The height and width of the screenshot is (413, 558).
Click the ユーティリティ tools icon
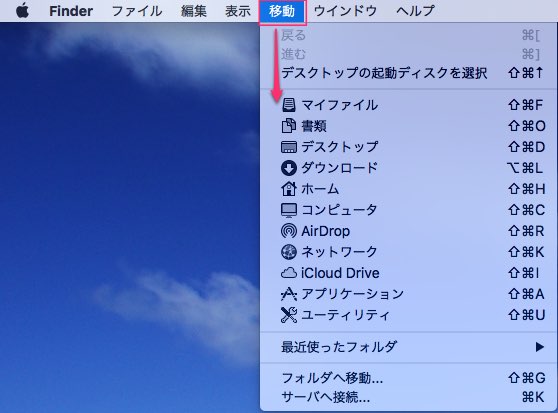tap(289, 315)
